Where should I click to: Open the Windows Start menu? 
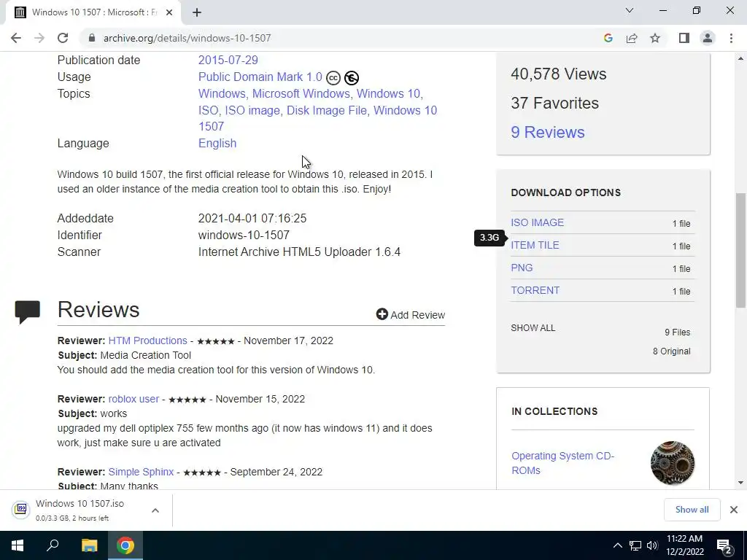point(18,545)
